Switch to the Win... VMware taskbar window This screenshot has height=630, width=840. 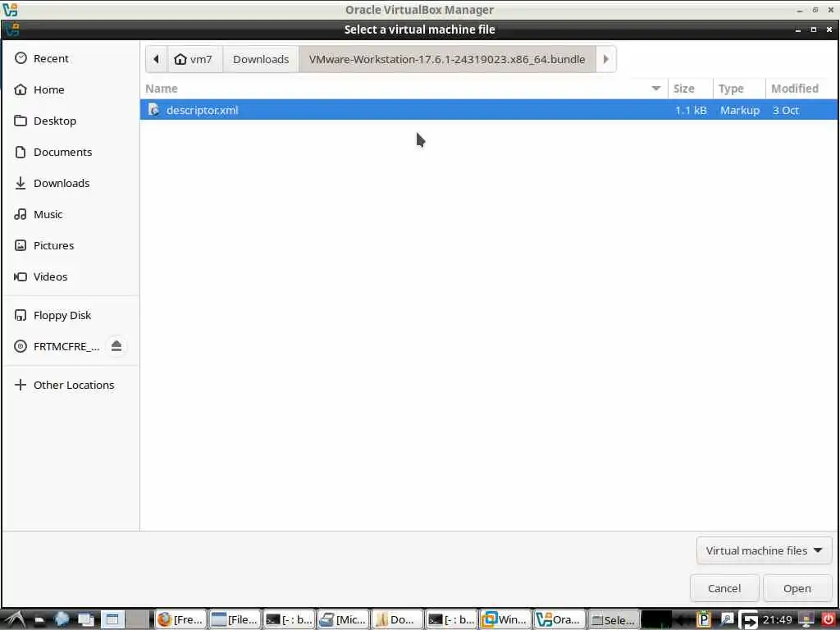pos(505,620)
